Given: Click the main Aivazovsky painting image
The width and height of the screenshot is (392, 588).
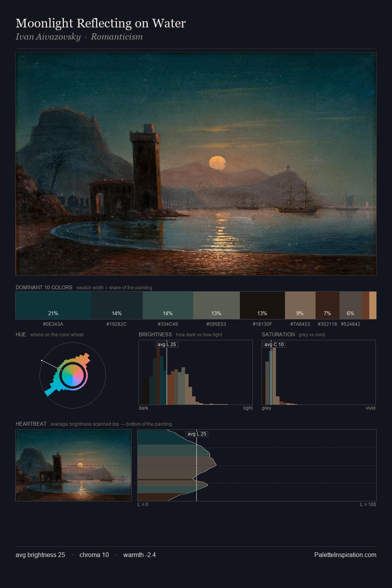Looking at the screenshot, I should (196, 164).
